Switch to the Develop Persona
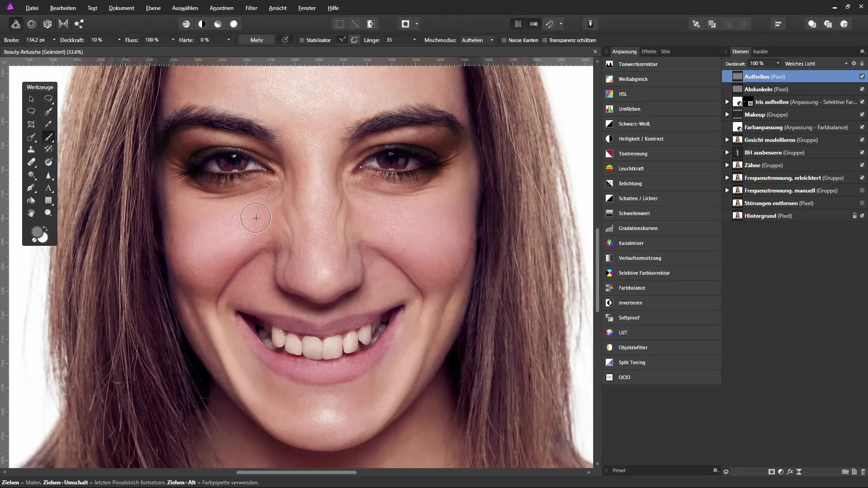The height and width of the screenshot is (488, 868). point(47,24)
